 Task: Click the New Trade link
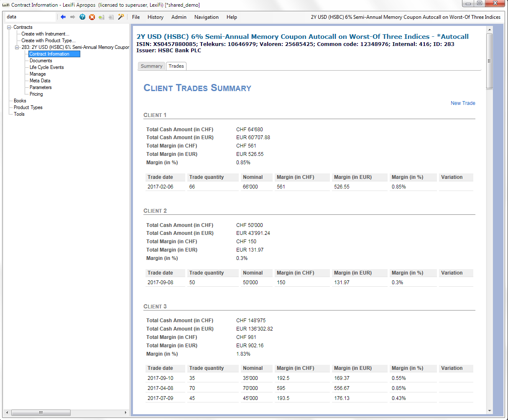[x=463, y=103]
